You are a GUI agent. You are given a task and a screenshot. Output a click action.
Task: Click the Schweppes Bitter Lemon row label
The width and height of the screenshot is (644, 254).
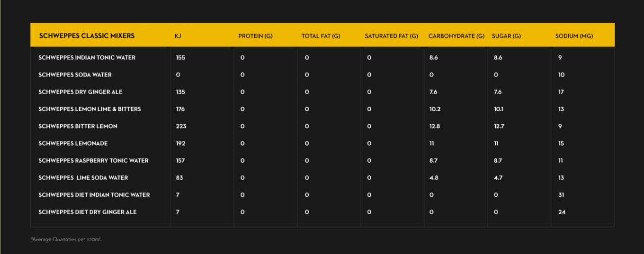point(78,126)
